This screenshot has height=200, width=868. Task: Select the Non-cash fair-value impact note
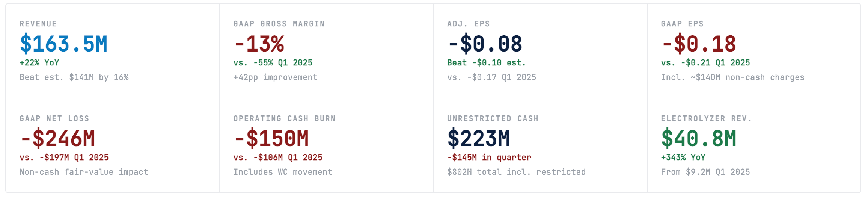pos(84,172)
